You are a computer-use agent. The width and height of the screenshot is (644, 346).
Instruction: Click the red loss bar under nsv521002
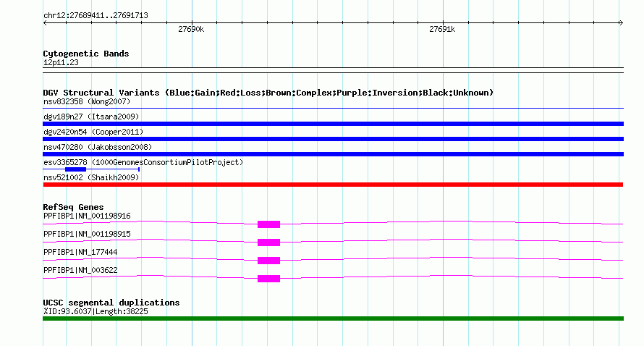pyautogui.click(x=333, y=185)
